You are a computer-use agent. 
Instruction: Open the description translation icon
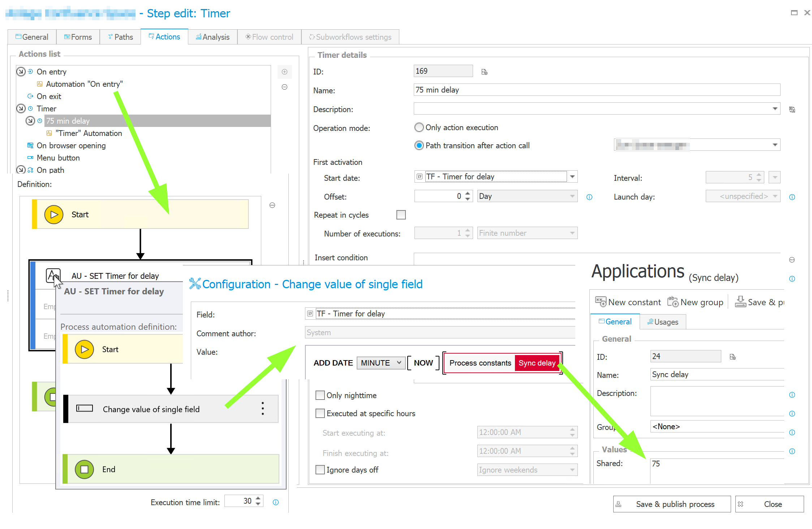792,110
